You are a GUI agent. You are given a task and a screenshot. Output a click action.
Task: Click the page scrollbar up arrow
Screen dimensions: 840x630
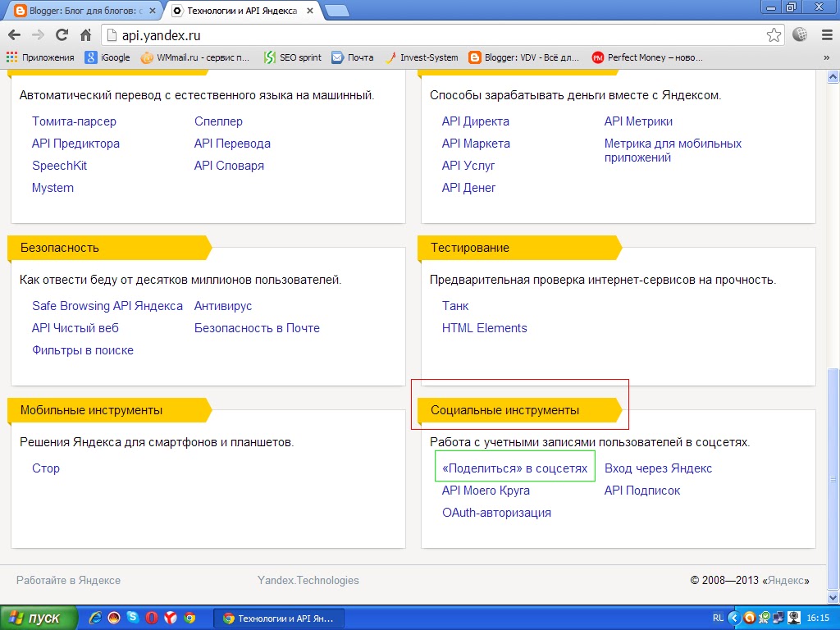tap(833, 77)
